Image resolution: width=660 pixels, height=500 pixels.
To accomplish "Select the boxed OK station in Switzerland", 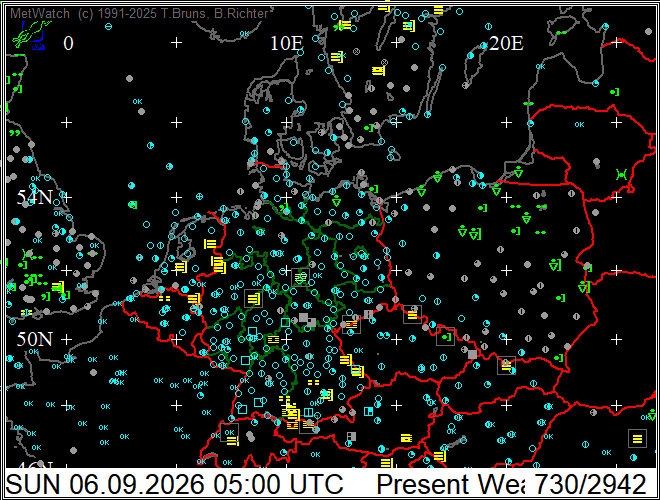I will (x=229, y=432).
